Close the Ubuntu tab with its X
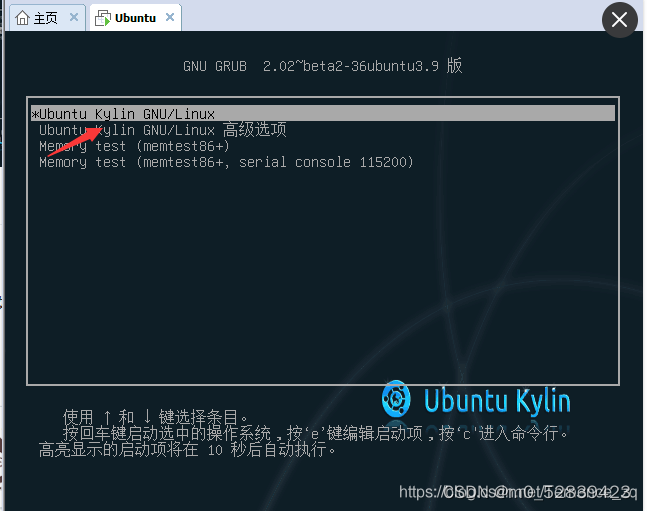This screenshot has height=511, width=647. point(170,17)
